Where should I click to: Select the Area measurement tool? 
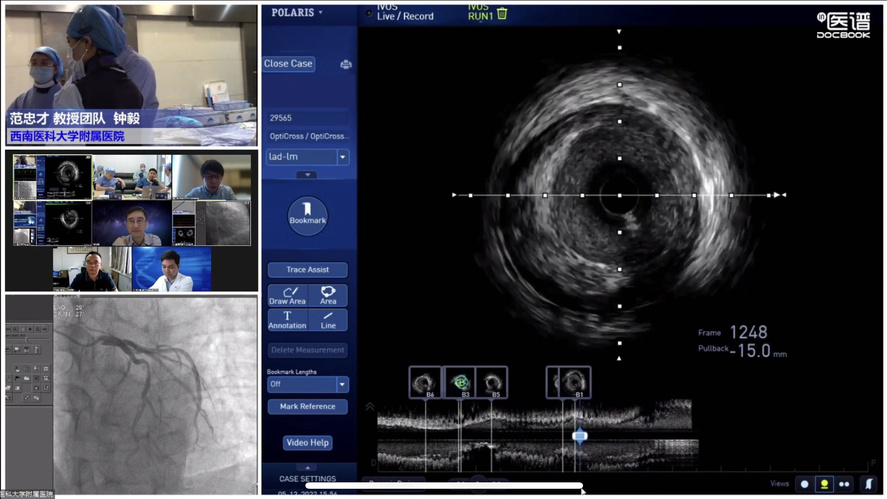point(328,295)
